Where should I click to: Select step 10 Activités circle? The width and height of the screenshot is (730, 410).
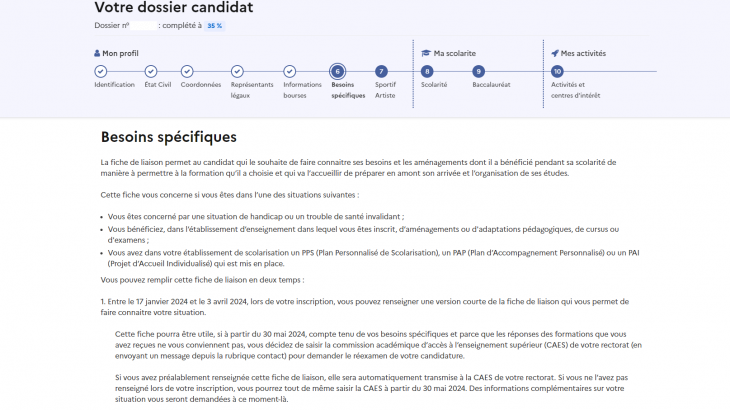pyautogui.click(x=557, y=71)
